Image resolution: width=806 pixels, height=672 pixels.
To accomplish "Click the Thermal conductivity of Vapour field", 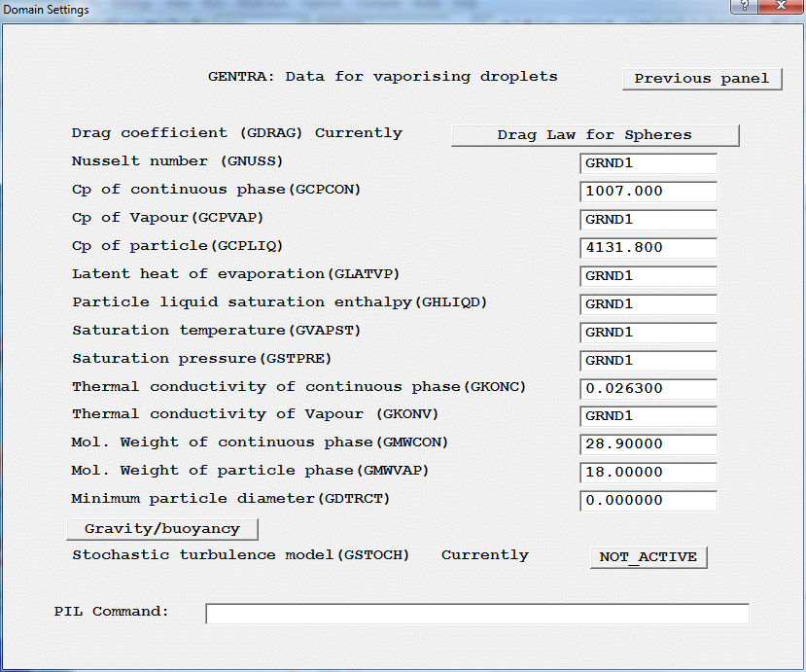I will tap(648, 416).
